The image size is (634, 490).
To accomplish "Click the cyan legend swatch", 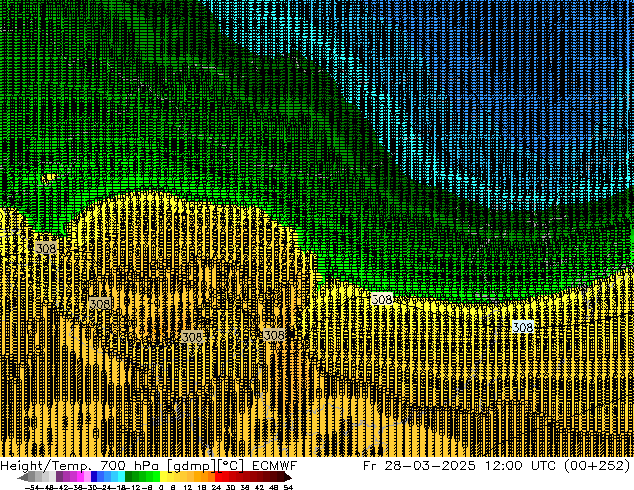I will point(122,477).
